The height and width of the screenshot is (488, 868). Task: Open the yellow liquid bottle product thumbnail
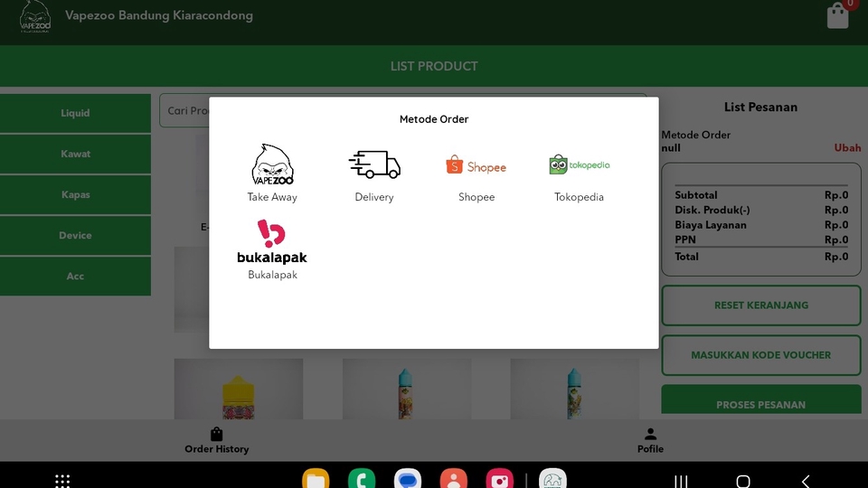[239, 389]
